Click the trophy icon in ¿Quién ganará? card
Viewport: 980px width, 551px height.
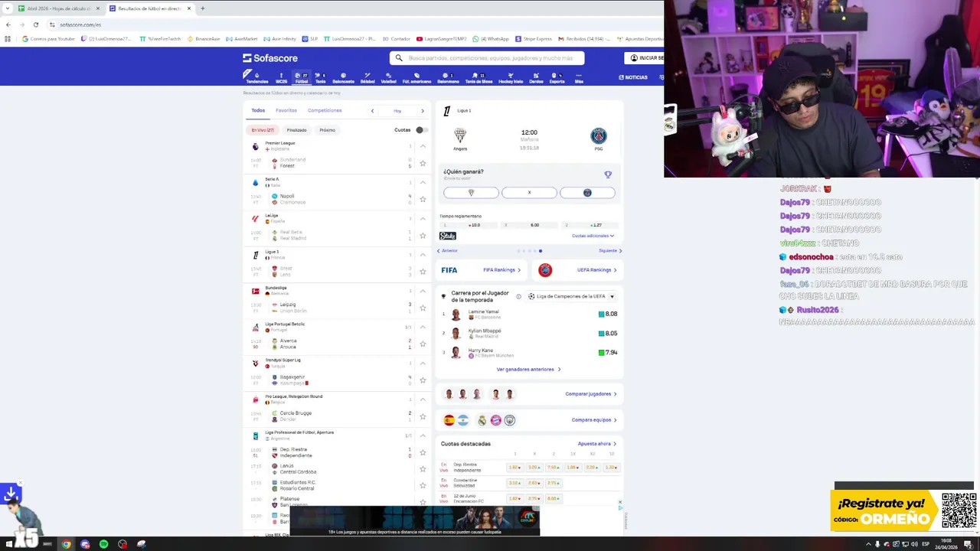click(608, 174)
